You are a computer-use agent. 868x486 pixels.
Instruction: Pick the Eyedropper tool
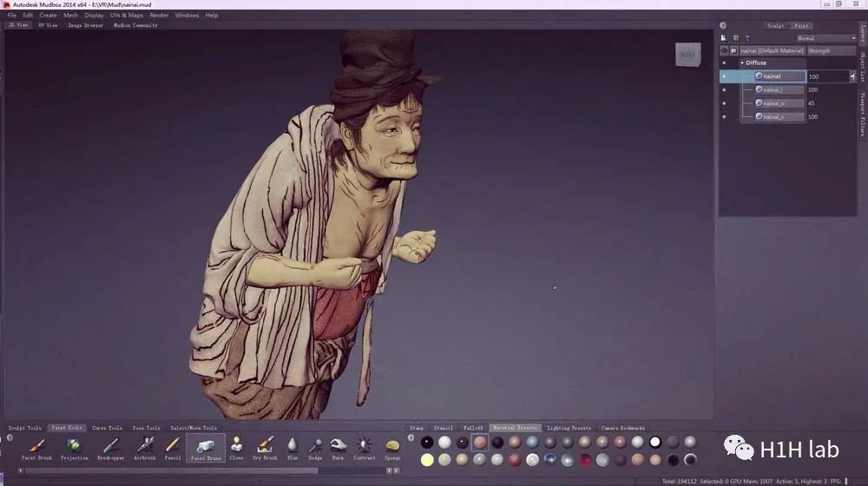point(110,446)
